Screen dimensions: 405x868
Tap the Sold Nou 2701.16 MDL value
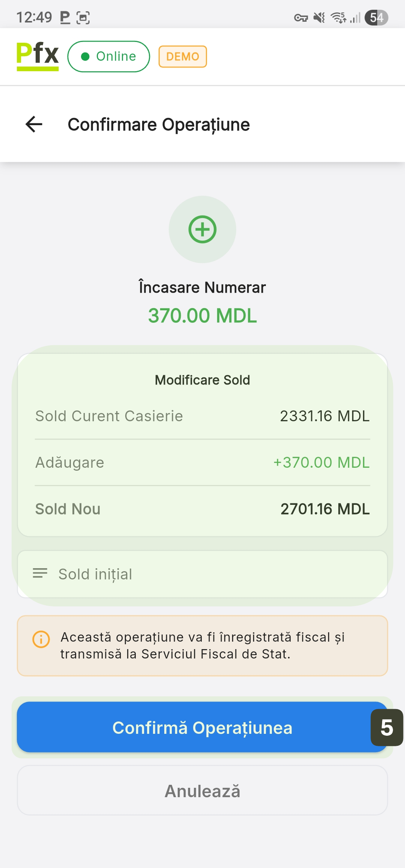click(325, 509)
